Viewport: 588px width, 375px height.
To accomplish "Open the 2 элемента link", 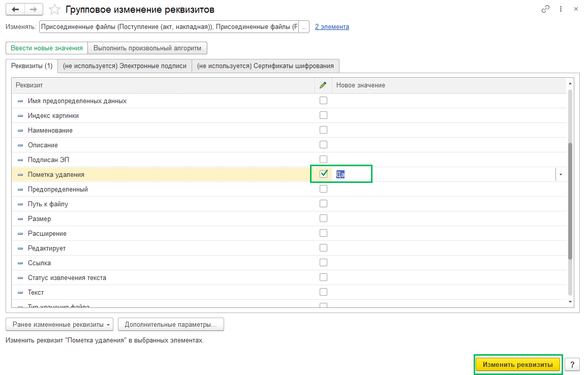I will (332, 26).
